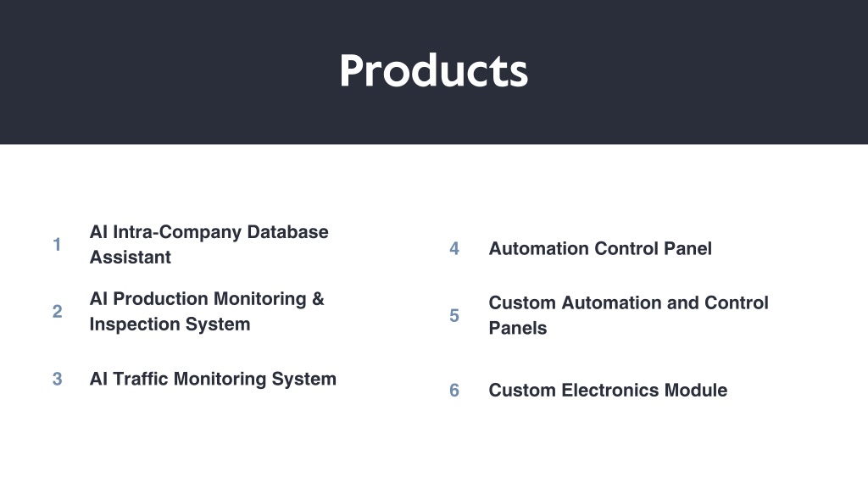This screenshot has width=868, height=488.
Task: Click the number 3 list marker
Action: pyautogui.click(x=57, y=379)
